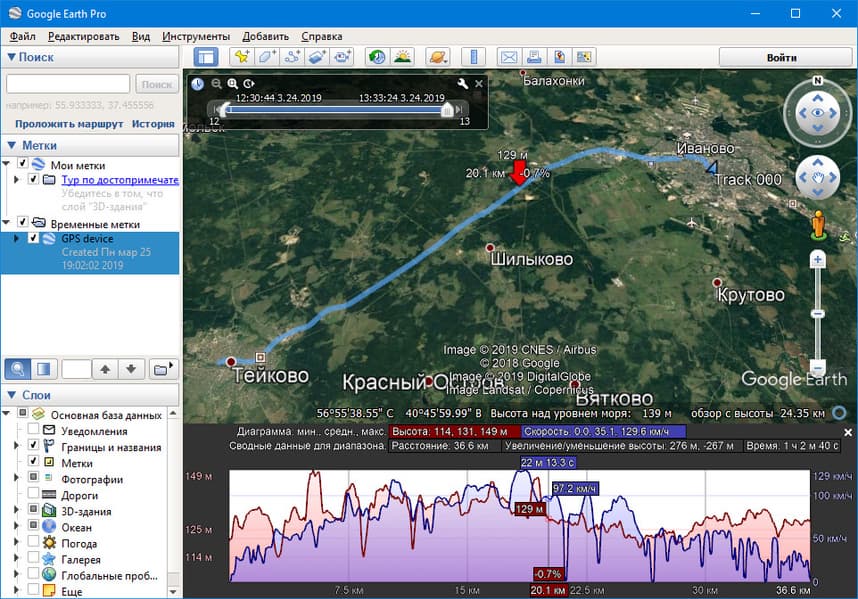The image size is (858, 599).
Task: Click the zoom slider on the map
Action: [x=818, y=313]
